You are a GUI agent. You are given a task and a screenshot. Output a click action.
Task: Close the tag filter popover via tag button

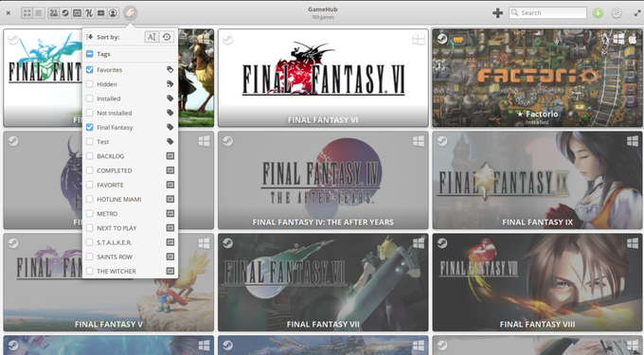130,13
